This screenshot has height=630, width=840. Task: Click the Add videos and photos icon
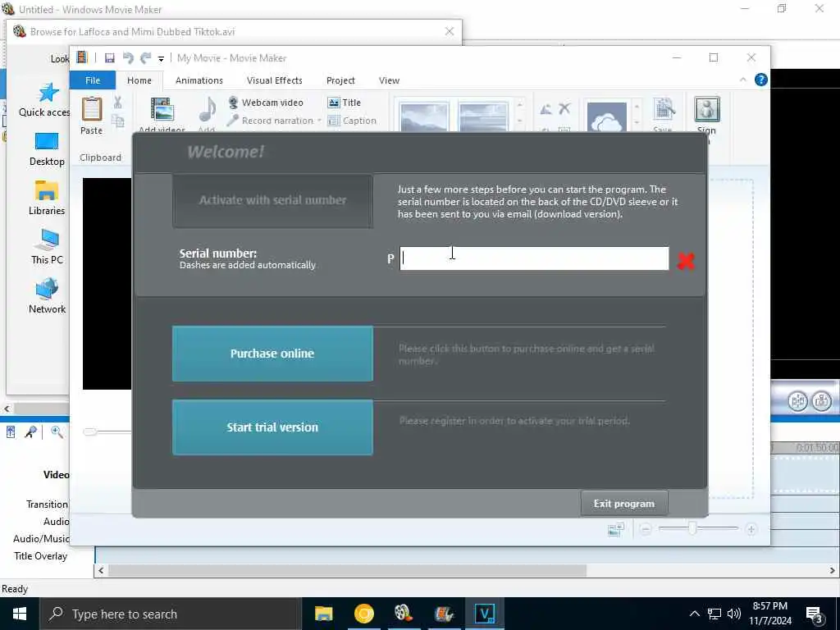[x=162, y=110]
